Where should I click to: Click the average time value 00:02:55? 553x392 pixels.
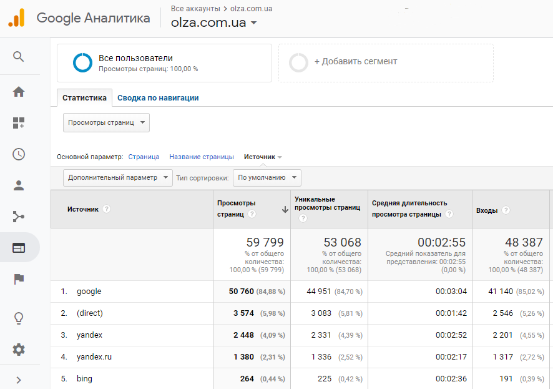pos(441,242)
